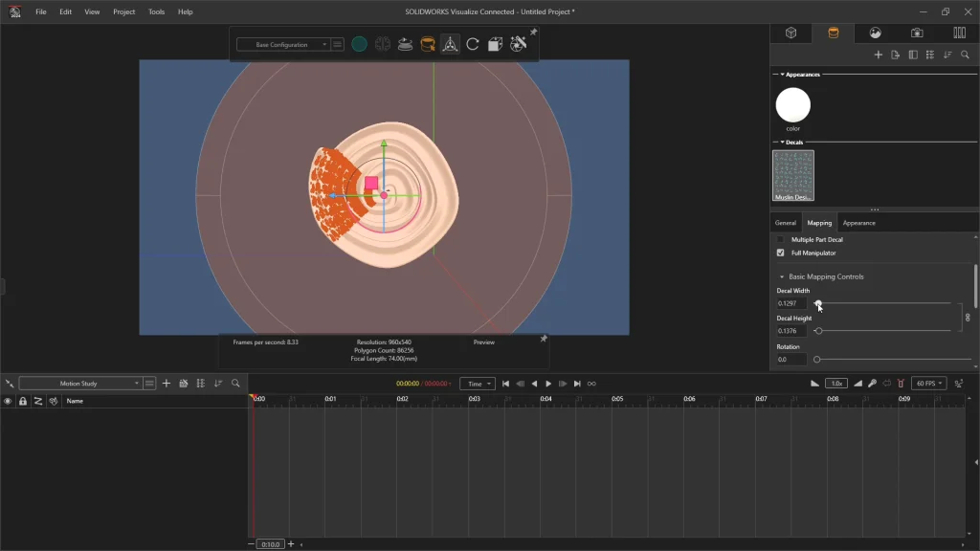Screen dimensions: 980x551
Task: Click the Decal Height slider handle
Action: [818, 331]
